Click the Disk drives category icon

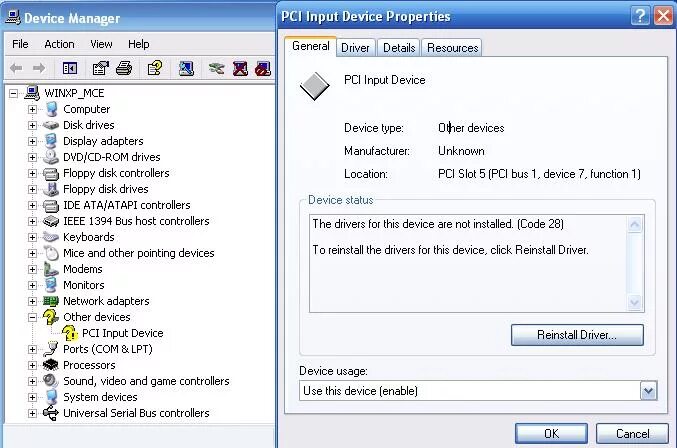[51, 125]
